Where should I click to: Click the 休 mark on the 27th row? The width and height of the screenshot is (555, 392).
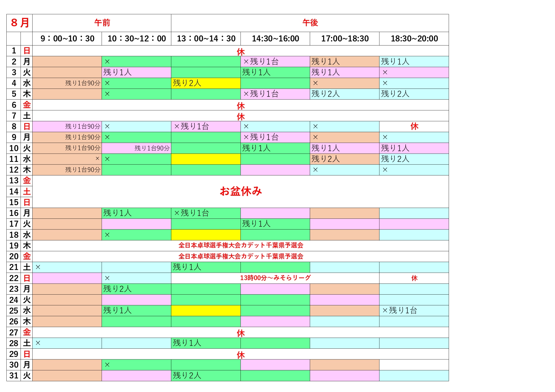[x=240, y=333]
